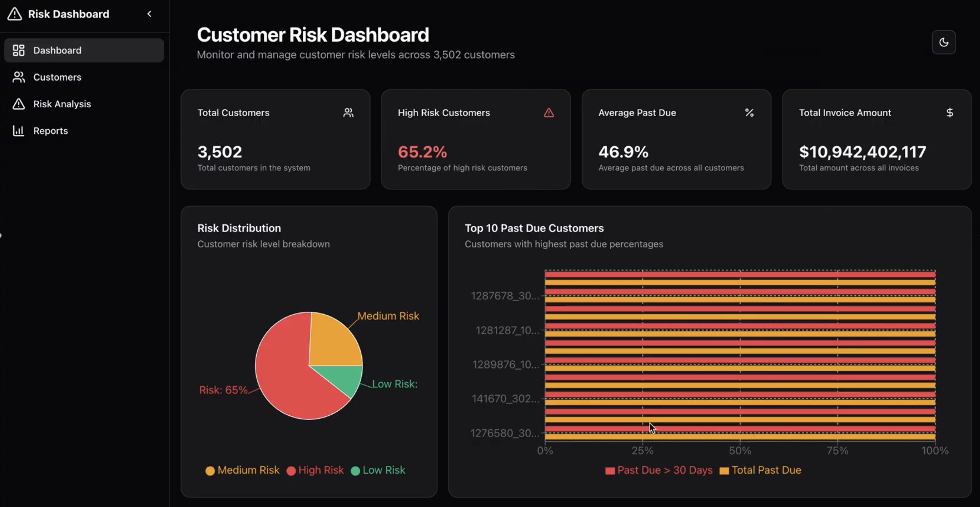This screenshot has width=980, height=507.
Task: Select Risk Analysis in the sidebar
Action: pos(62,104)
